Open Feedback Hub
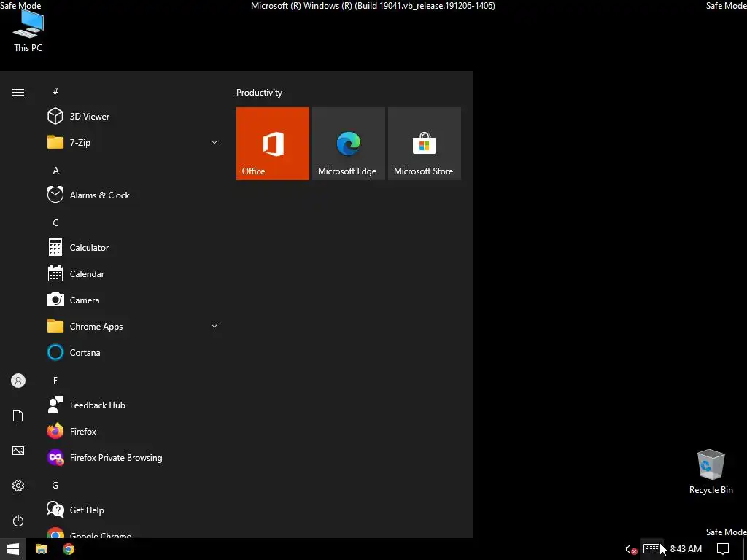 click(133, 405)
